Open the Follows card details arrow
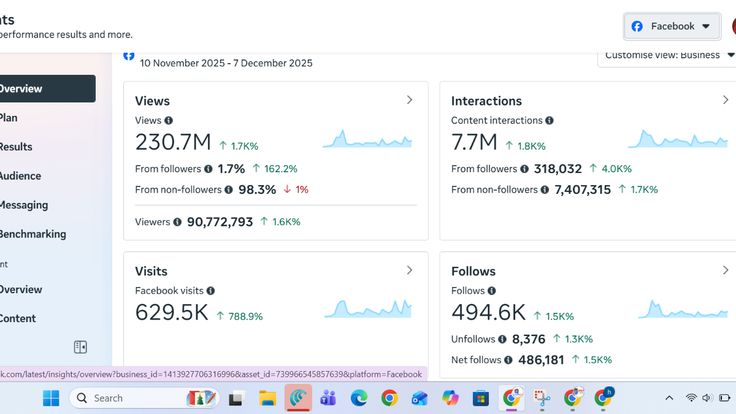The height and width of the screenshot is (414, 736). coord(726,270)
